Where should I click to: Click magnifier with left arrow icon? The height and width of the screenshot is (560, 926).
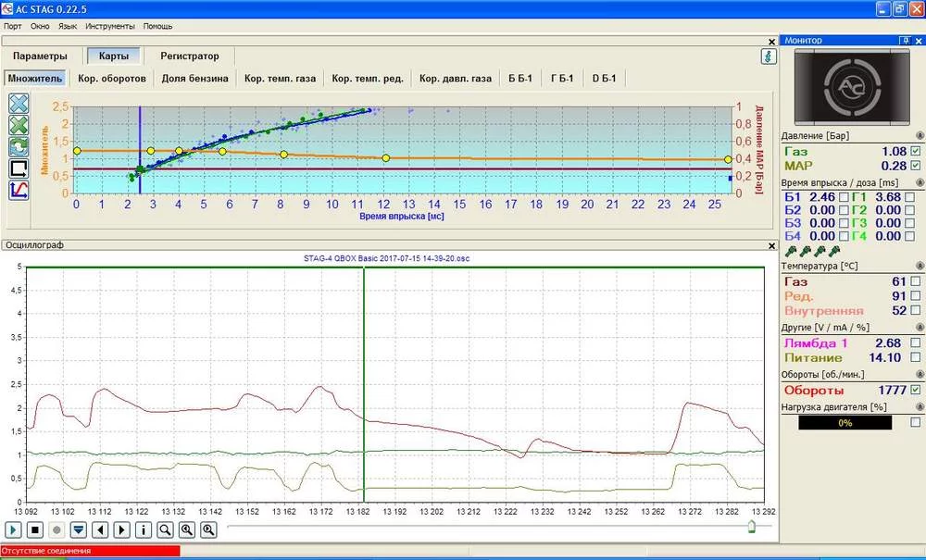(x=187, y=529)
